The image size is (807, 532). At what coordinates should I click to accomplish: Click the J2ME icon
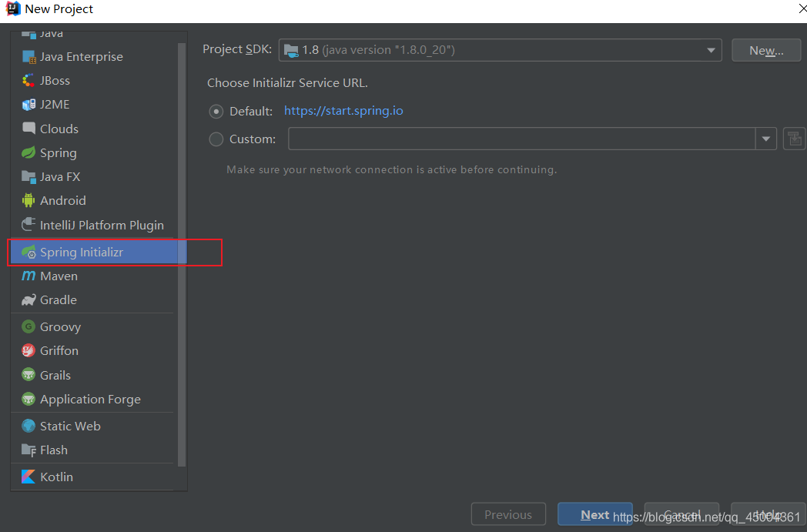(28, 105)
